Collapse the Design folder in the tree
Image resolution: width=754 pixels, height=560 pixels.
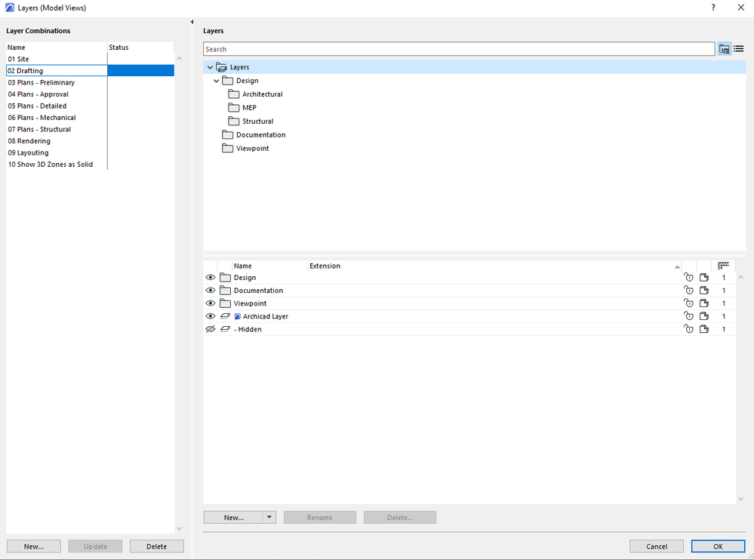(x=217, y=80)
